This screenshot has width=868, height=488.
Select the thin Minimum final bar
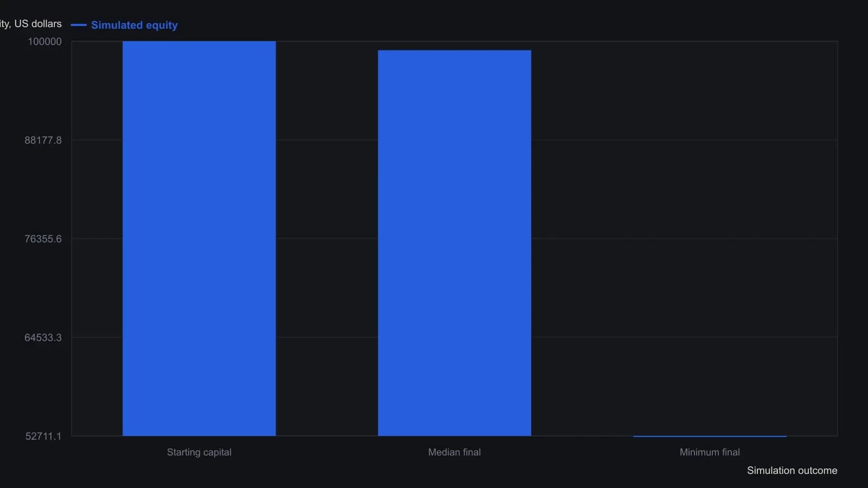[710, 436]
